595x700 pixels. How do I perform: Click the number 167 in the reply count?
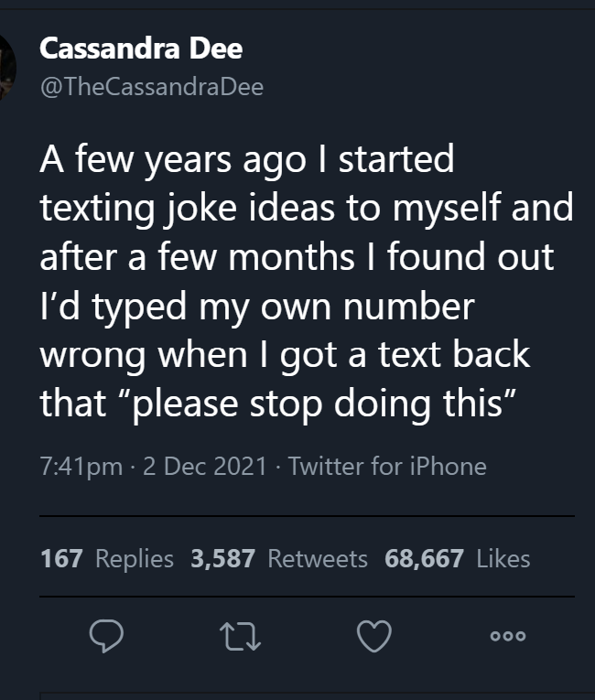click(x=61, y=558)
